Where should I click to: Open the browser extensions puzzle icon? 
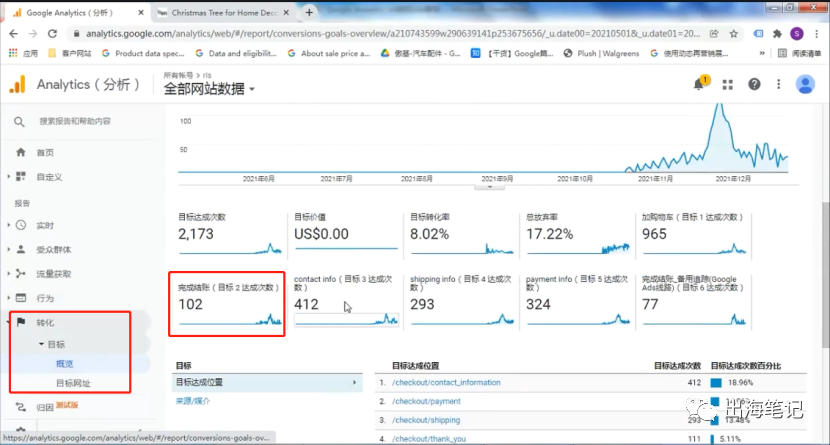(777, 33)
